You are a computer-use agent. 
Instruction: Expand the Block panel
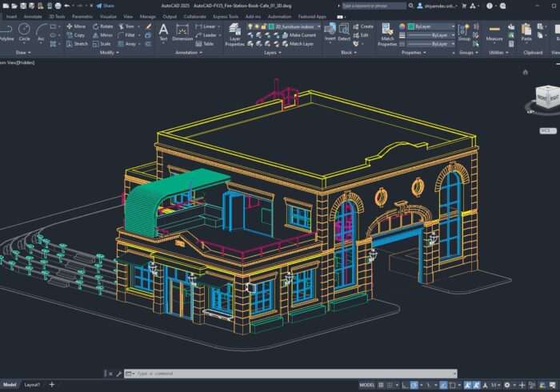coord(349,53)
